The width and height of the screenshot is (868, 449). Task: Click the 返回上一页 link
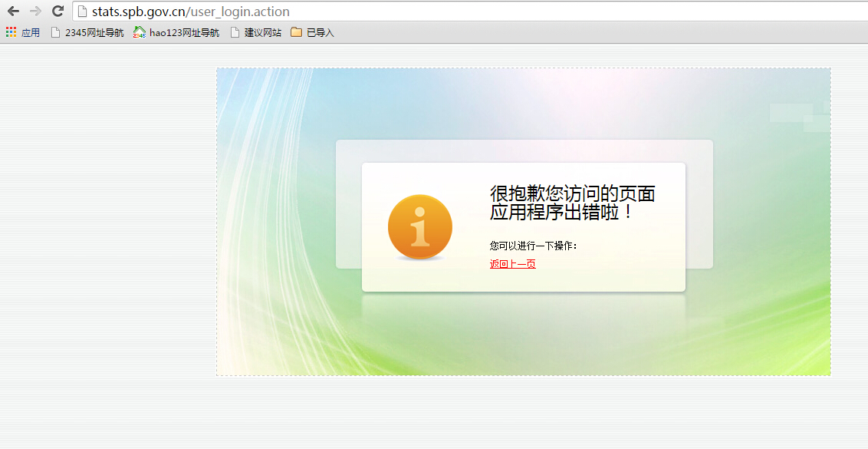[x=513, y=264]
